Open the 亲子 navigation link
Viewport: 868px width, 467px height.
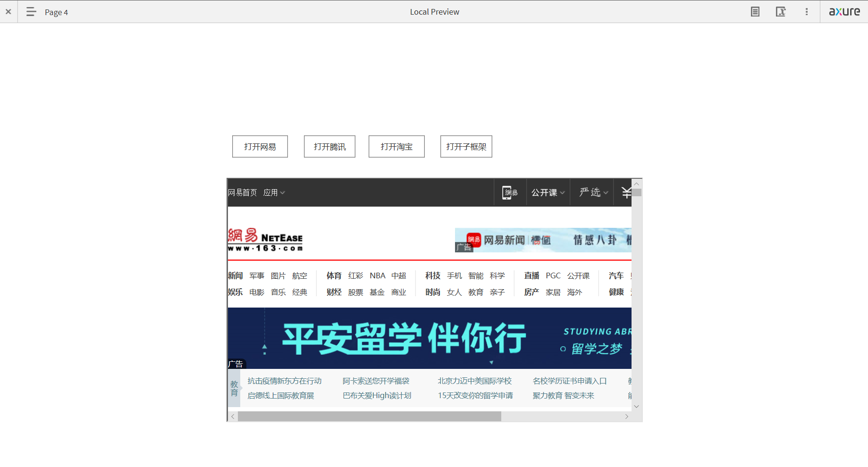coord(497,292)
